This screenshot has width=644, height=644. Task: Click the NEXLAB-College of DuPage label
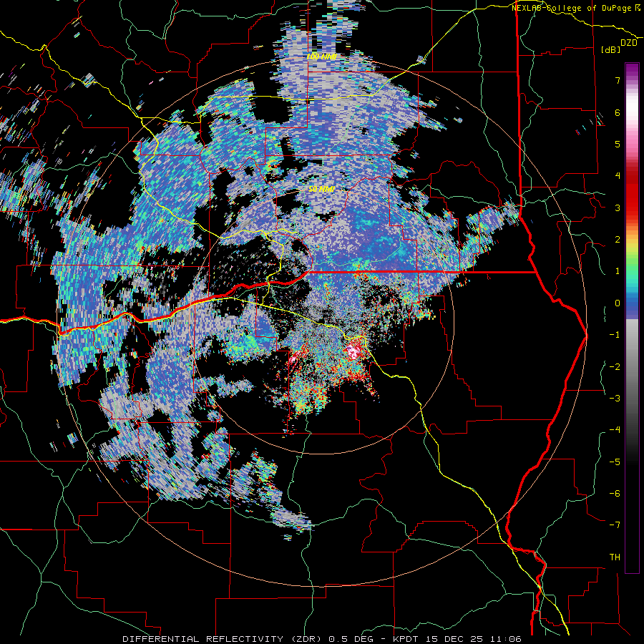point(575,8)
